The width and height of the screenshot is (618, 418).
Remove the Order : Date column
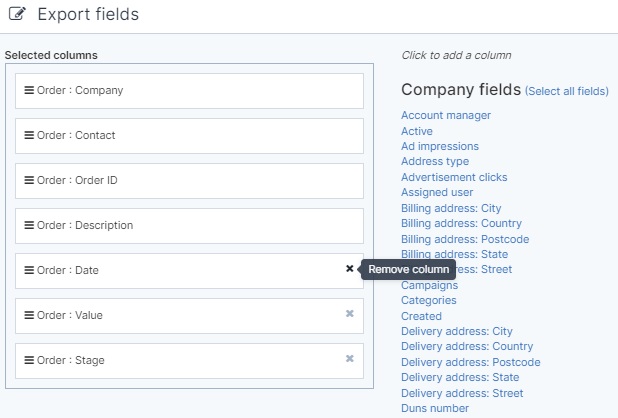coord(350,268)
